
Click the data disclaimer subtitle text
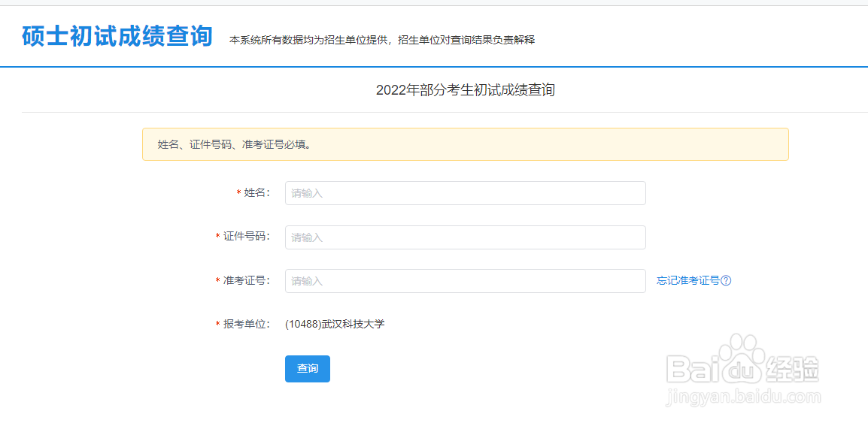(382, 40)
